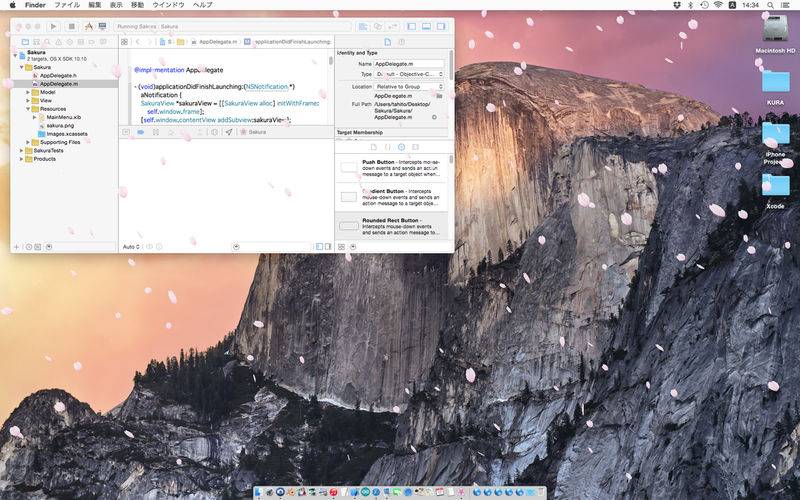Toggle the utilities right-pane visibility button
Image resolution: width=800 pixels, height=500 pixels.
[x=441, y=27]
